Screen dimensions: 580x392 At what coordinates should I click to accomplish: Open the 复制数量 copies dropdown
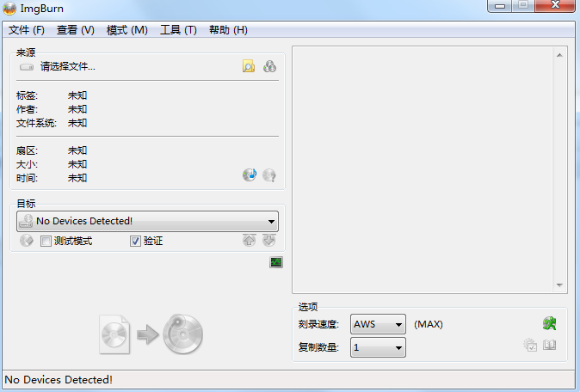point(378,347)
